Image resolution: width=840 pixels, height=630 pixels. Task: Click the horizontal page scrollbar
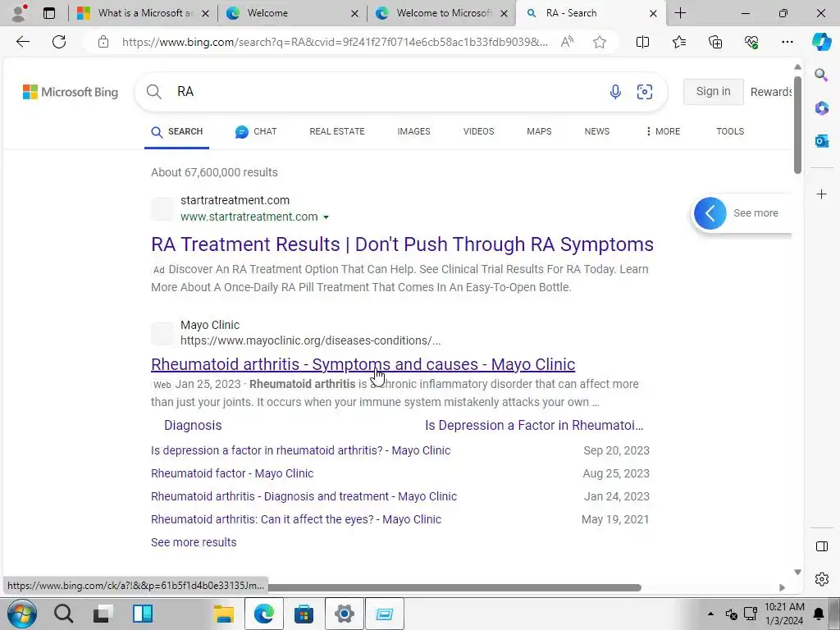coord(454,587)
